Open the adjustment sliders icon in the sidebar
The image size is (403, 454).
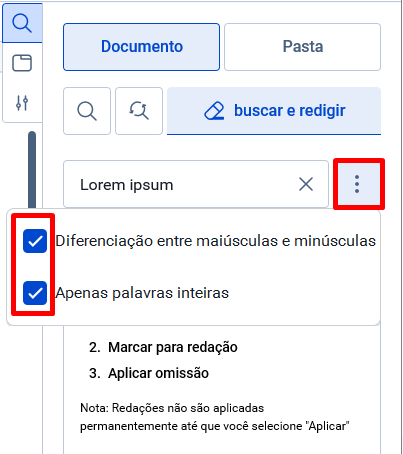coord(22,103)
